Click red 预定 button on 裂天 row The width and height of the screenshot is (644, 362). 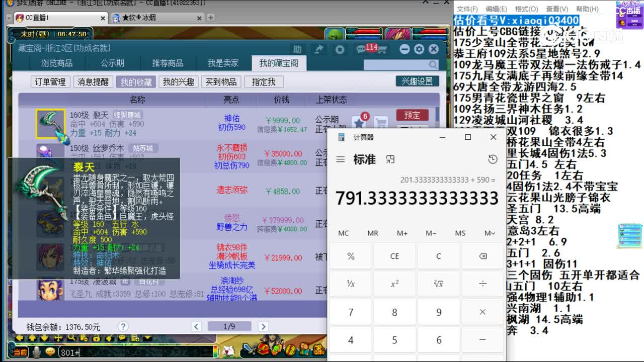click(x=412, y=115)
